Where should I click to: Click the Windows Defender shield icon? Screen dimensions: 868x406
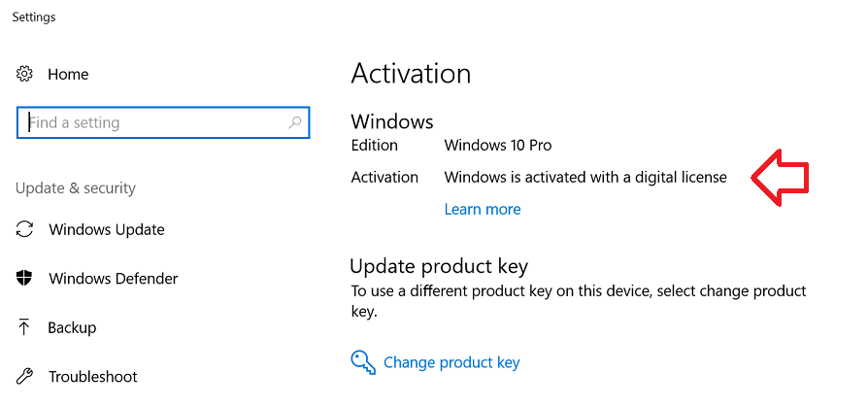point(24,278)
